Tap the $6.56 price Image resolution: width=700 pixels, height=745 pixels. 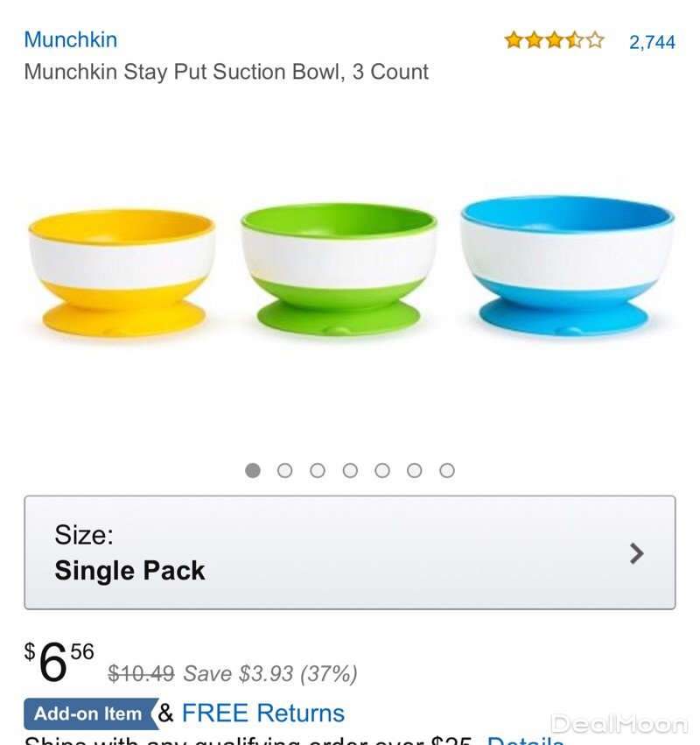pos(59,663)
